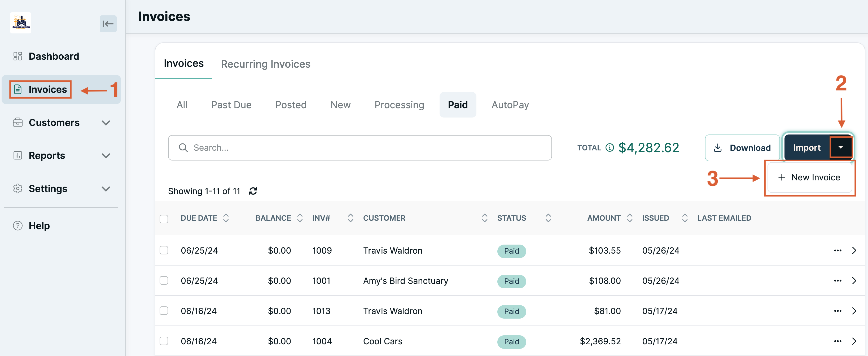Open invoice 1001 details arrow

pyautogui.click(x=854, y=281)
